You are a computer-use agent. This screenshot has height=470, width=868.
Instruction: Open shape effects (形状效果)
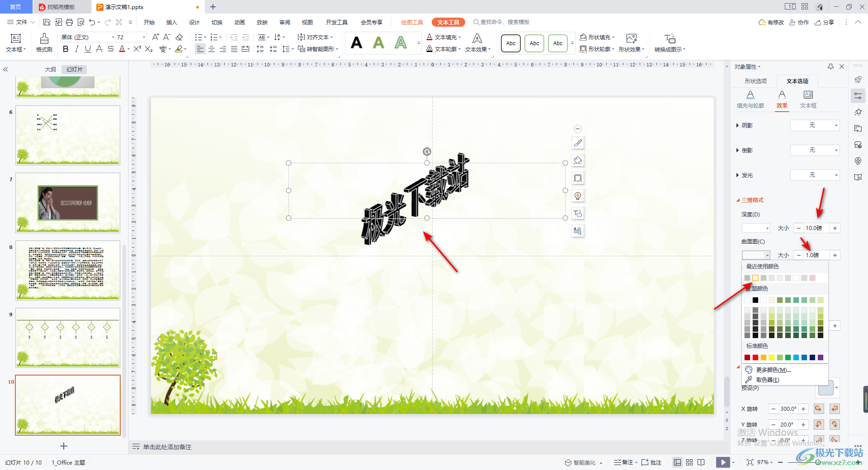[632, 43]
